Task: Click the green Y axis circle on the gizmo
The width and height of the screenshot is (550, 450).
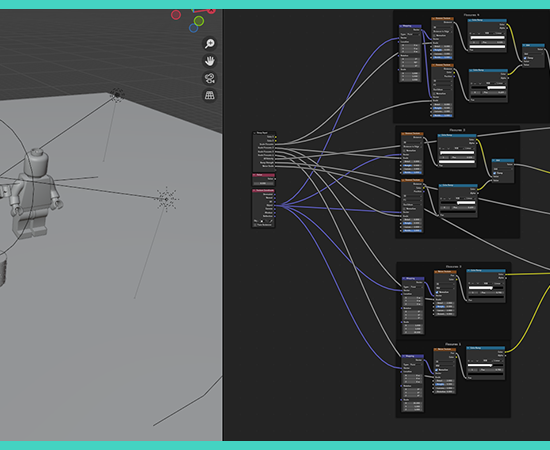Action: click(199, 21)
